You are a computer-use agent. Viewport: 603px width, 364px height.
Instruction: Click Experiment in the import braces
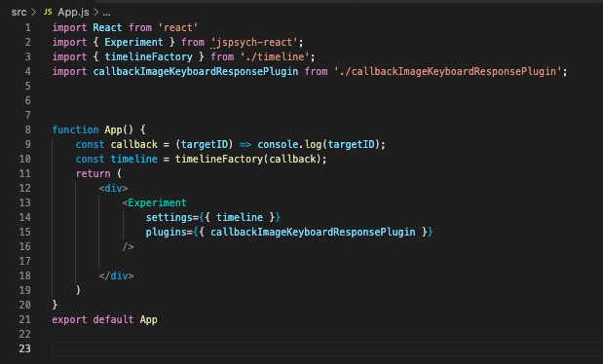click(x=133, y=42)
